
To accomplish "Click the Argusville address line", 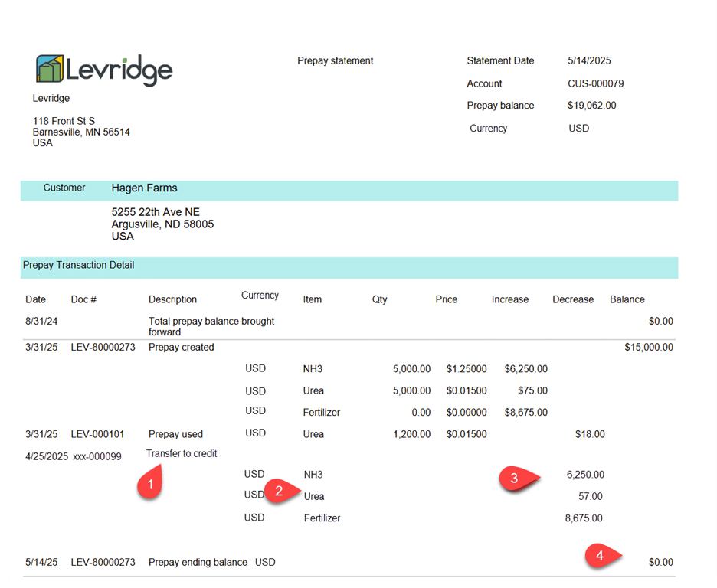I will (x=162, y=224).
